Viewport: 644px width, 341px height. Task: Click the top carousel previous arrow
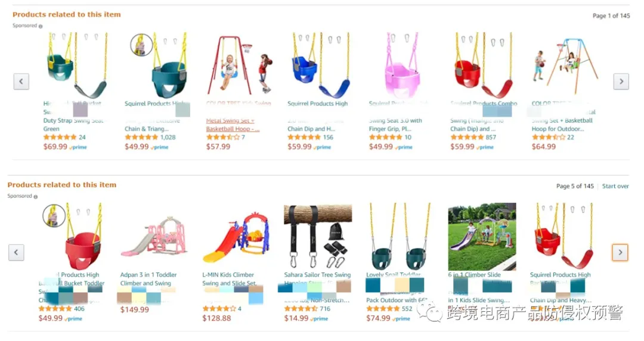coord(21,81)
